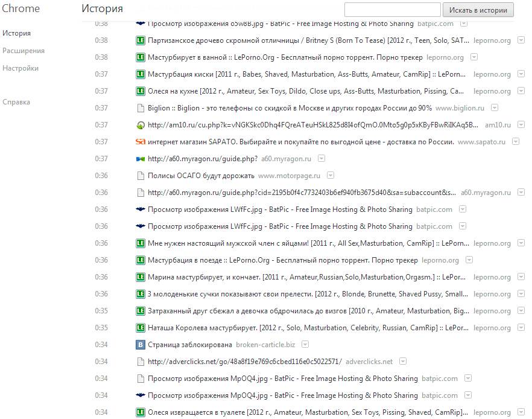The image size is (532, 419).
Task: Click the page icon of the adverclicks.net entry
Action: point(140,362)
